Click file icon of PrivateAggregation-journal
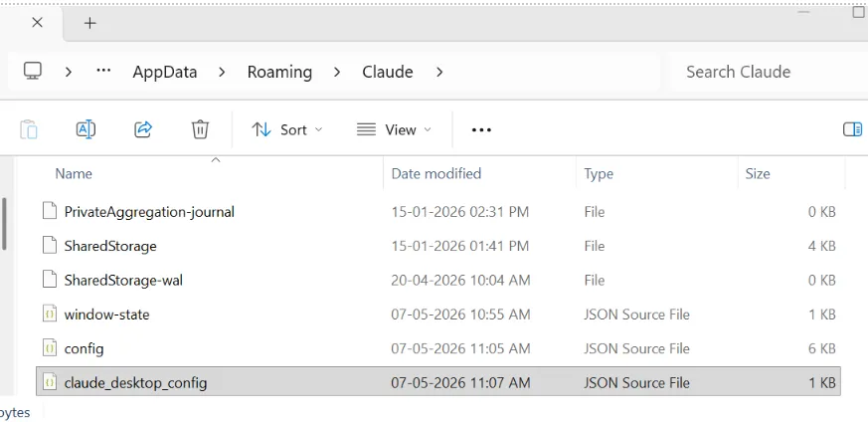The height and width of the screenshot is (422, 868). (x=50, y=211)
